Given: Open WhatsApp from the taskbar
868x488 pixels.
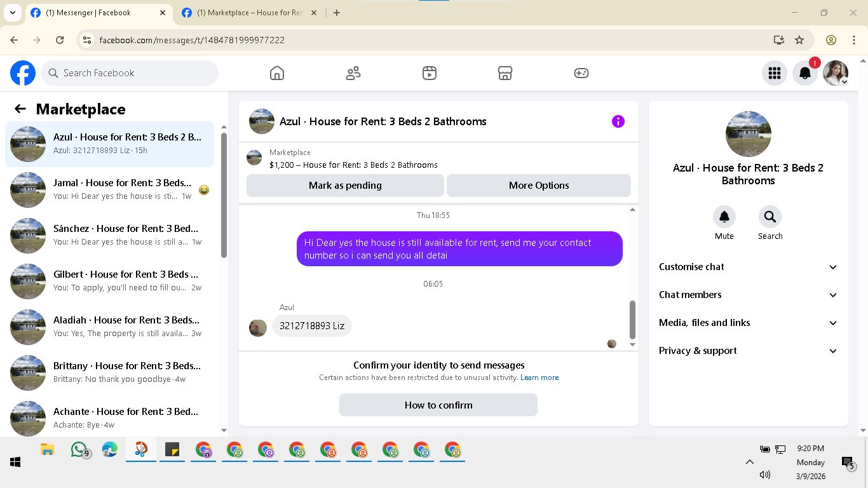Looking at the screenshot, I should tap(79, 450).
